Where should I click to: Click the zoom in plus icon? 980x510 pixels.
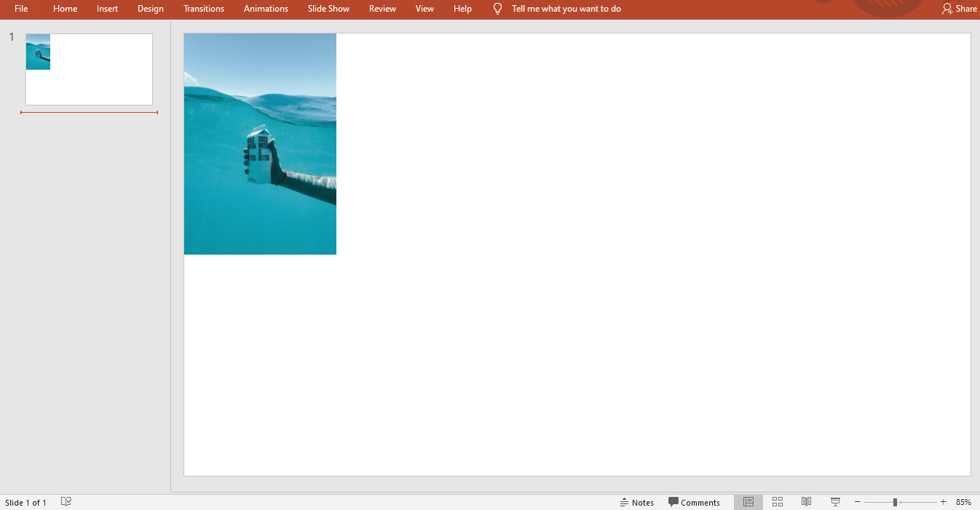(x=944, y=502)
